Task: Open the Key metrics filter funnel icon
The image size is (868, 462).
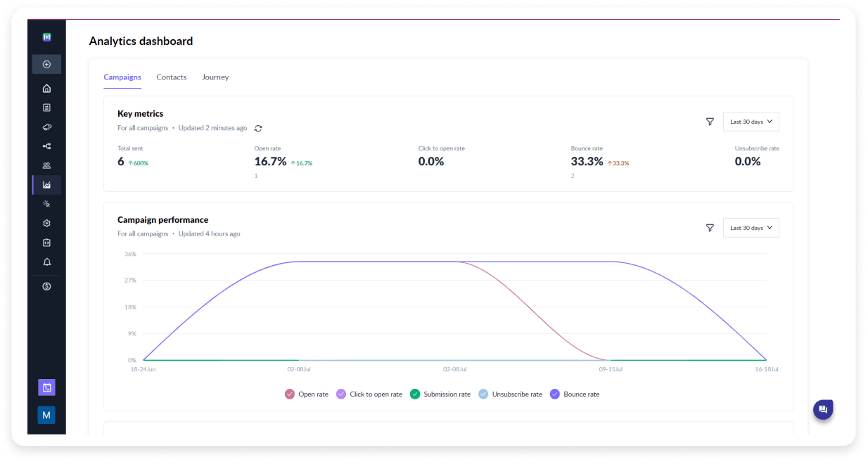Action: 710,121
